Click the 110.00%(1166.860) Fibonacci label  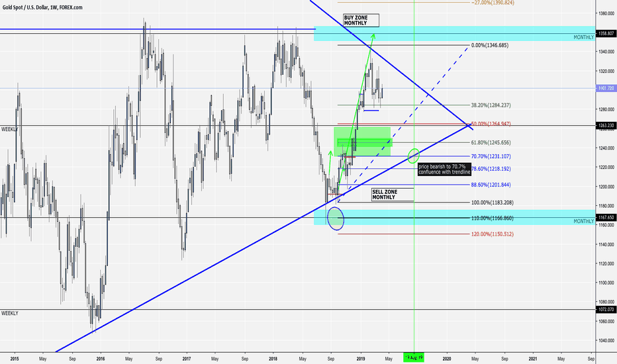[492, 218]
